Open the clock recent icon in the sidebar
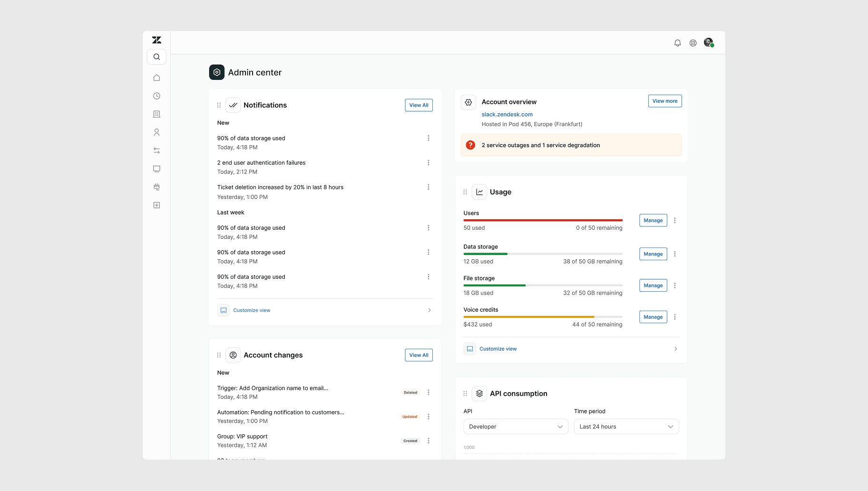 coord(156,96)
